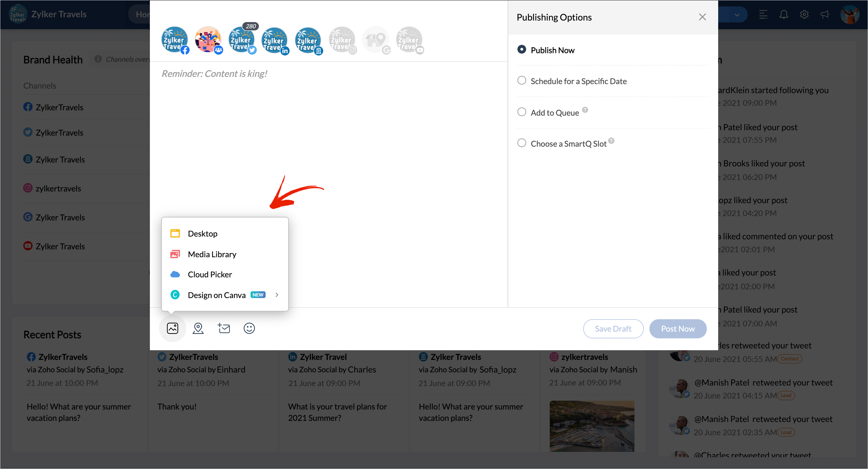Expand the Design on Canva submenu arrow
The width and height of the screenshot is (868, 469).
pos(277,295)
